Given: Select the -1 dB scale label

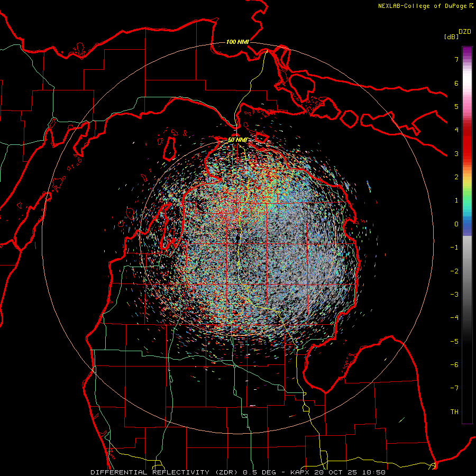Looking at the screenshot, I should pyautogui.click(x=454, y=248).
